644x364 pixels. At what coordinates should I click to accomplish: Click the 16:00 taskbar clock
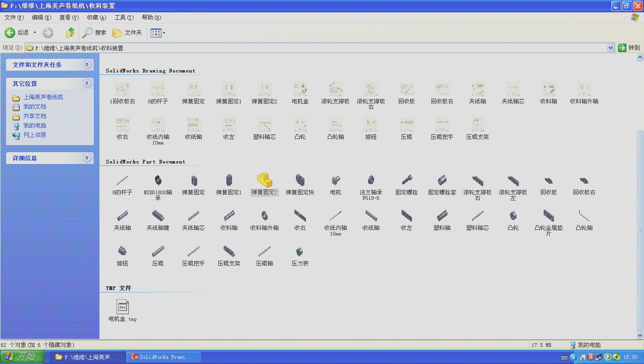point(630,357)
